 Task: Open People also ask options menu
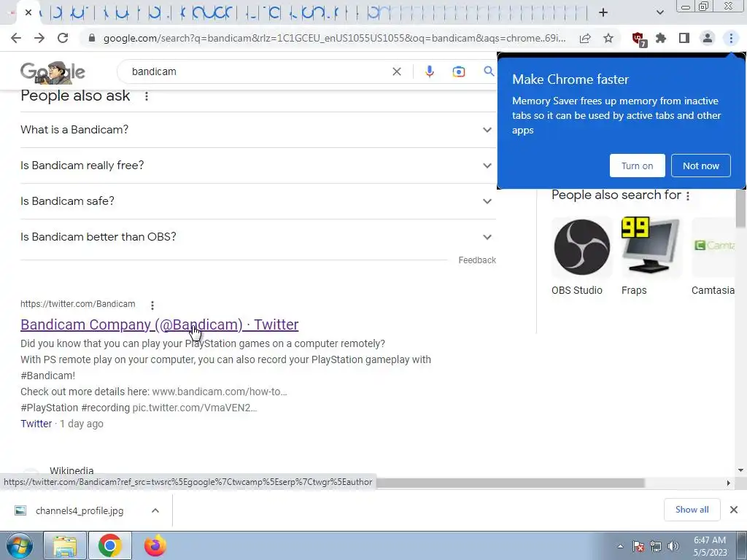tap(146, 96)
